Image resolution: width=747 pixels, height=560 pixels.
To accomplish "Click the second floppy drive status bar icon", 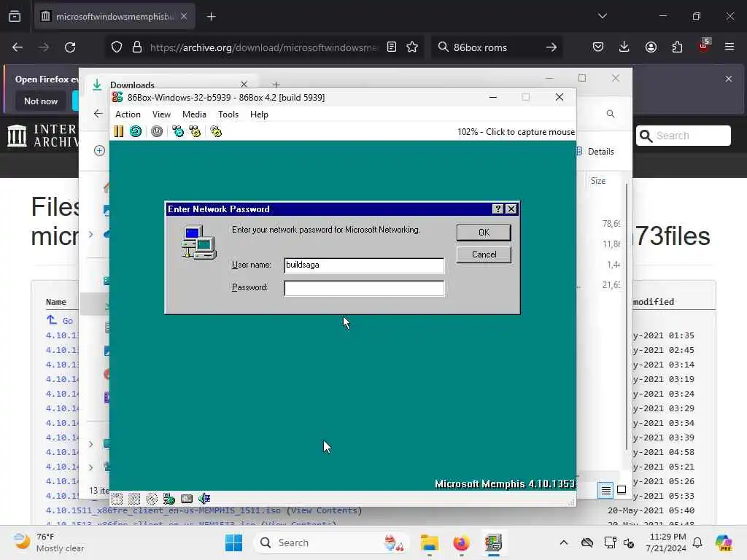I will click(134, 499).
